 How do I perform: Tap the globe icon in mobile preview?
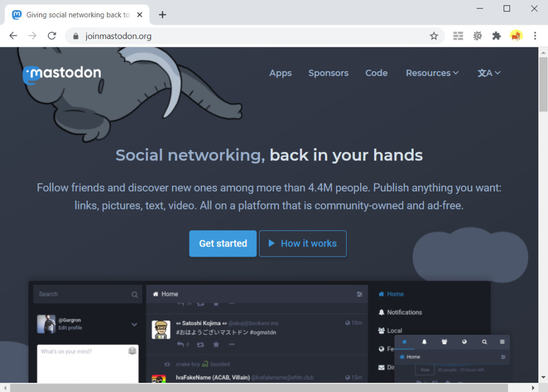pyautogui.click(x=465, y=342)
